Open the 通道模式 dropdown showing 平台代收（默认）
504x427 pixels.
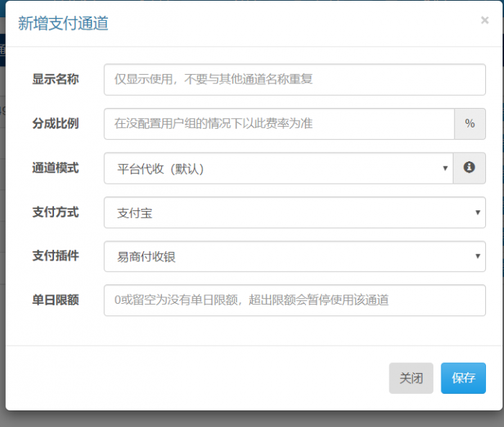point(279,168)
